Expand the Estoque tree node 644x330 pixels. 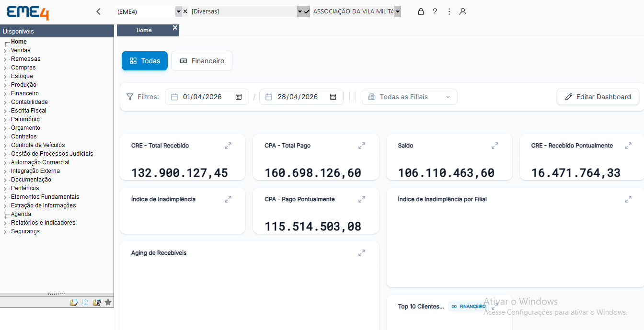pos(5,77)
